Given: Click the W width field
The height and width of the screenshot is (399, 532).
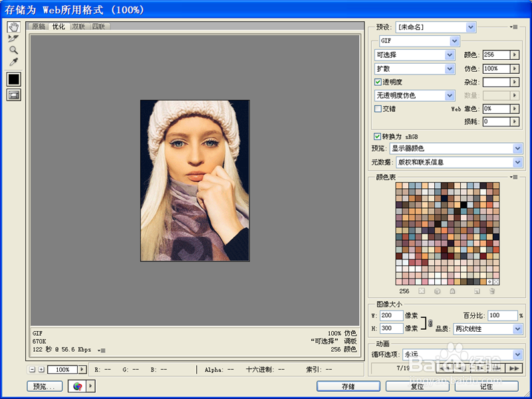Looking at the screenshot, I should click(392, 315).
